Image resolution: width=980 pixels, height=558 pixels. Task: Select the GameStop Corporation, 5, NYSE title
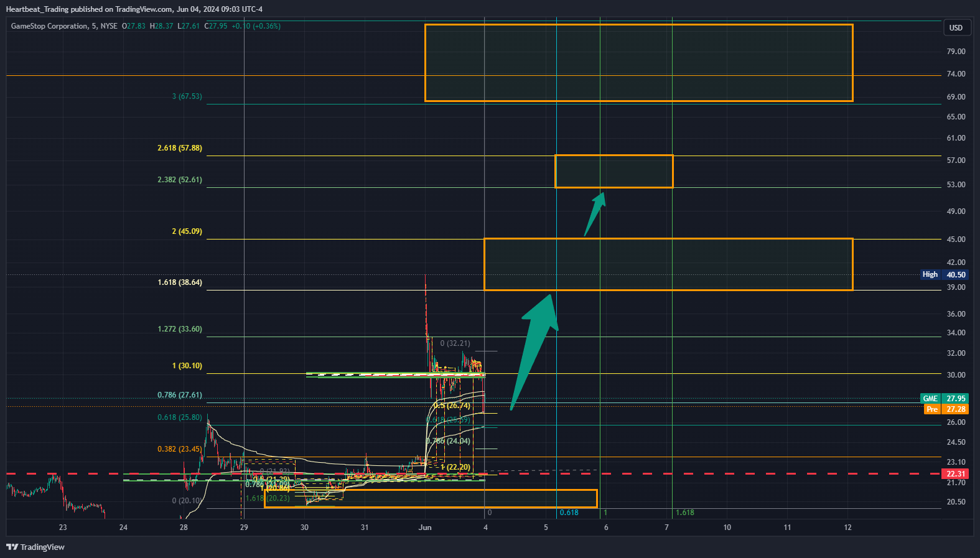[64, 26]
